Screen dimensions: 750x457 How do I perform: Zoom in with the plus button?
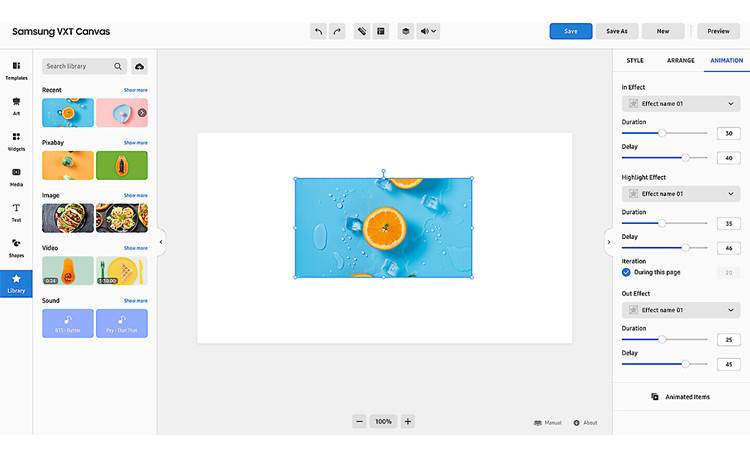408,422
